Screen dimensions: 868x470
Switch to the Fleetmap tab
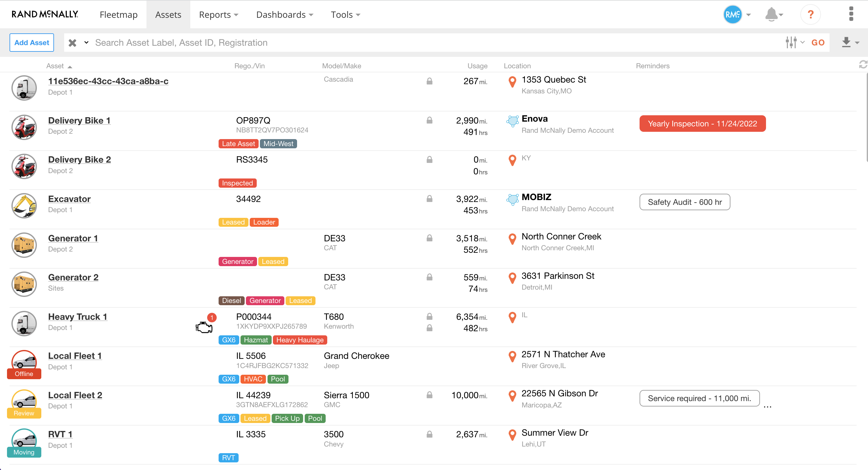(x=119, y=15)
